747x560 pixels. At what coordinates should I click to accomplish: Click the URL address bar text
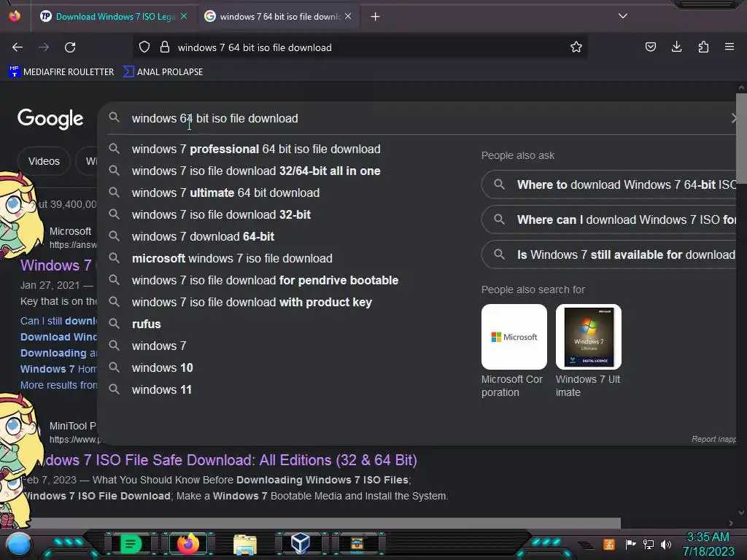[255, 47]
